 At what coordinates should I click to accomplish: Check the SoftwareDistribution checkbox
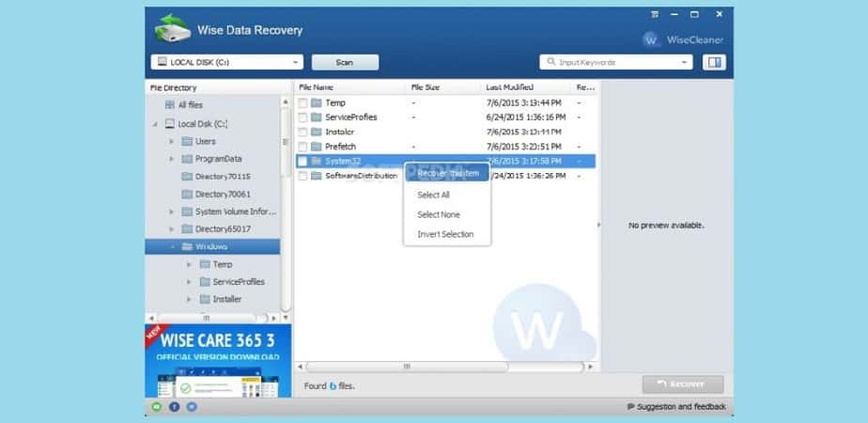pyautogui.click(x=302, y=176)
